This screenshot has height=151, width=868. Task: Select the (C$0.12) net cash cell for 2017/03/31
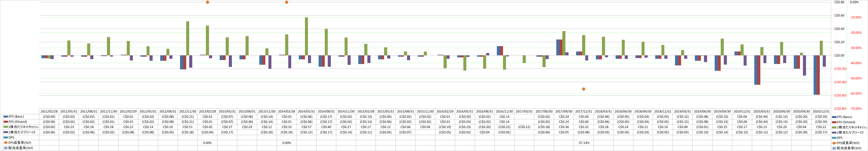(x=524, y=127)
